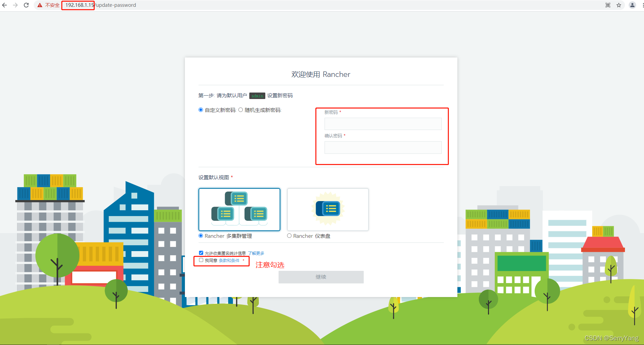Open the 条款和条件 terms link
The image size is (644, 345).
click(x=229, y=261)
